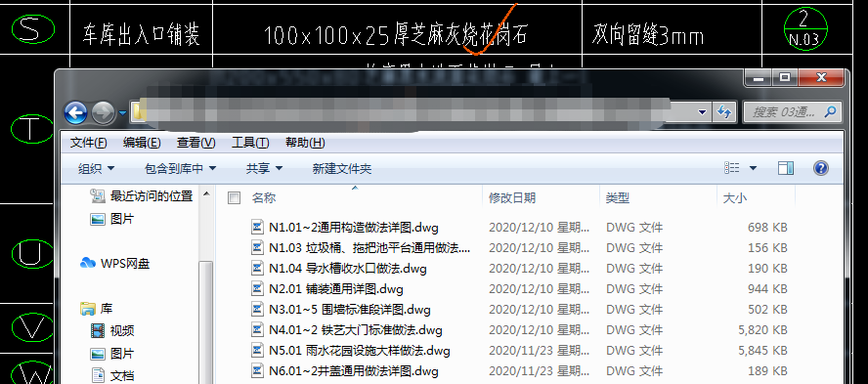Open recent pages dropdown beside navigation arrows
This screenshot has width=868, height=384.
[122, 113]
